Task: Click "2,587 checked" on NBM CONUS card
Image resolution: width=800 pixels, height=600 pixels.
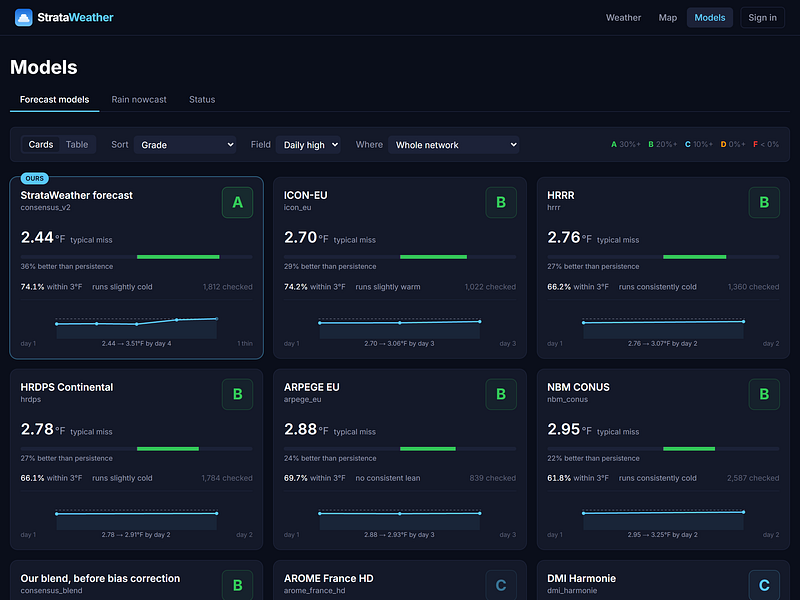Action: tap(753, 478)
